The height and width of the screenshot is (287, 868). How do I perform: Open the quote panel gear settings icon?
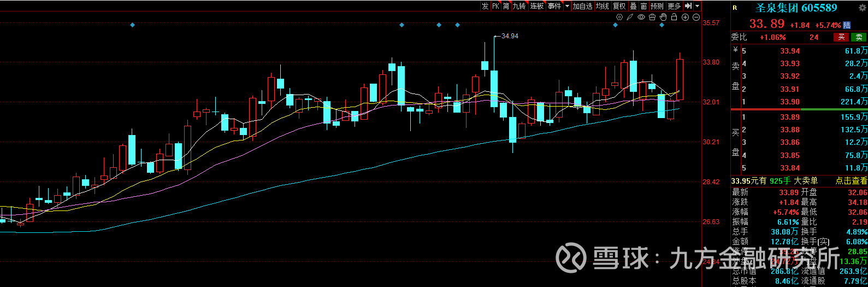[x=863, y=7]
